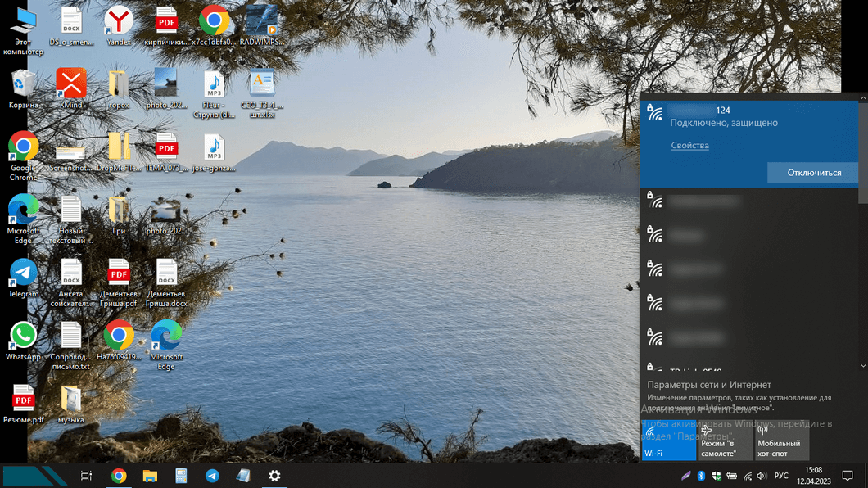Open Settings gear in the taskbar
The width and height of the screenshot is (868, 488).
pos(274,476)
